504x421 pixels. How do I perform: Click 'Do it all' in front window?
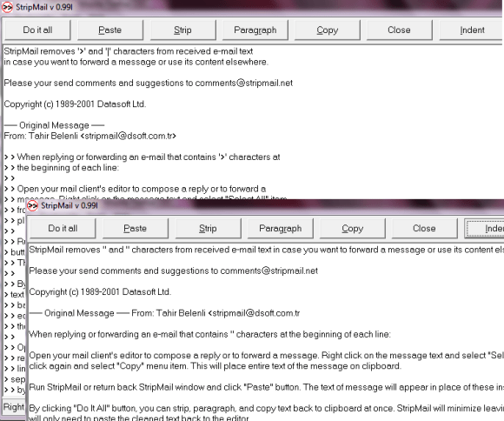click(x=63, y=228)
